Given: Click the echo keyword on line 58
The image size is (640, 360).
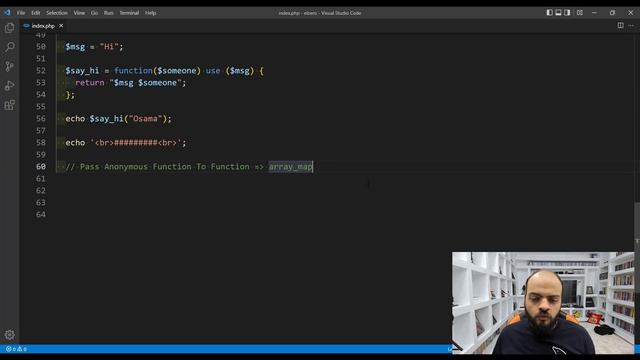Looking at the screenshot, I should coord(75,143).
